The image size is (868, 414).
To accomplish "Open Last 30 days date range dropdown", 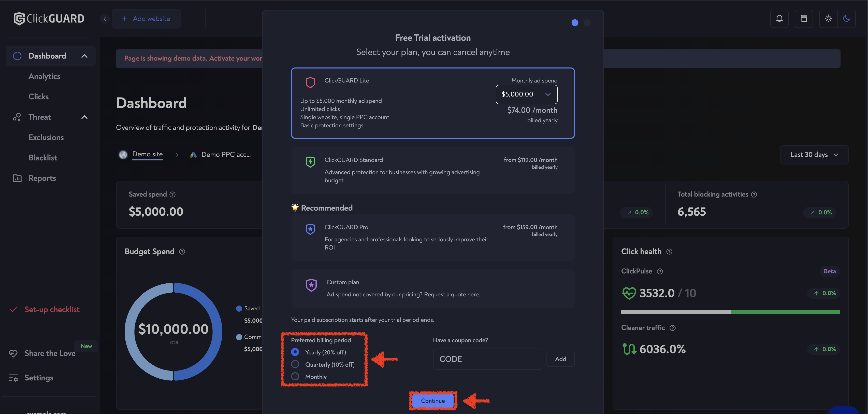I will coord(814,155).
